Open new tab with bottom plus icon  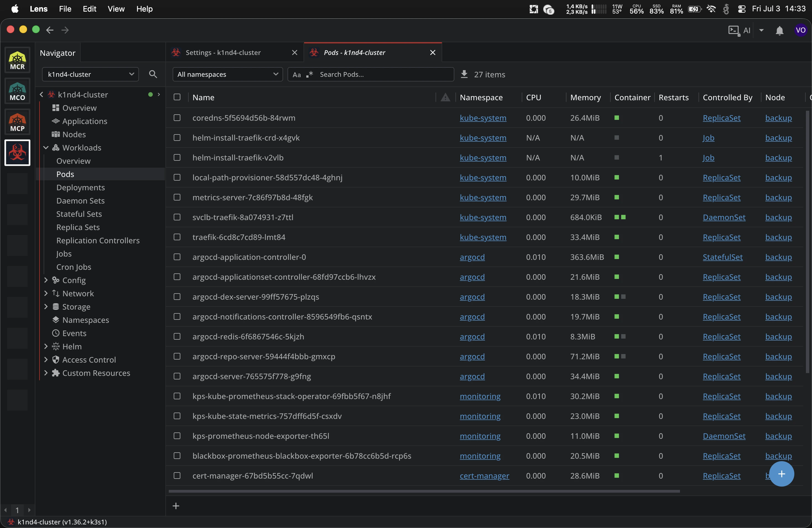pos(176,505)
